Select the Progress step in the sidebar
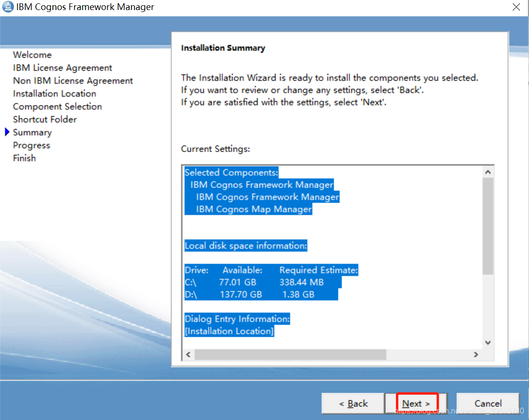This screenshot has width=529, height=420. 32,145
